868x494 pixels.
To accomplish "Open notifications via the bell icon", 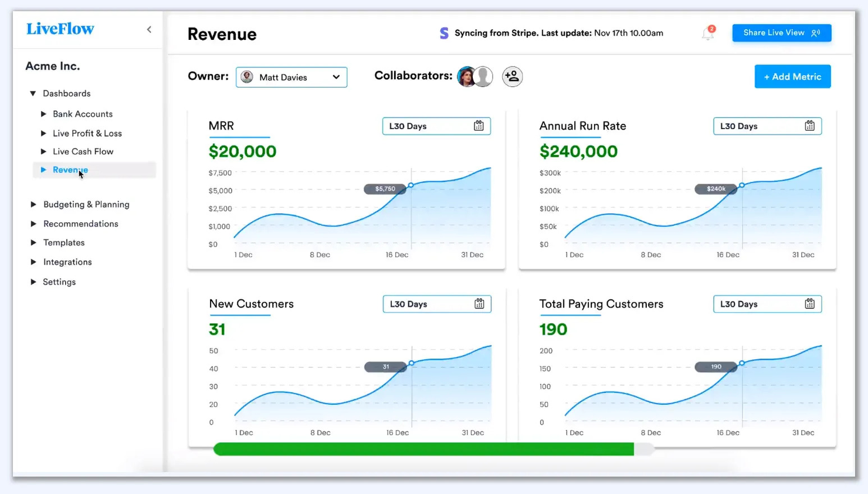I will tap(707, 33).
